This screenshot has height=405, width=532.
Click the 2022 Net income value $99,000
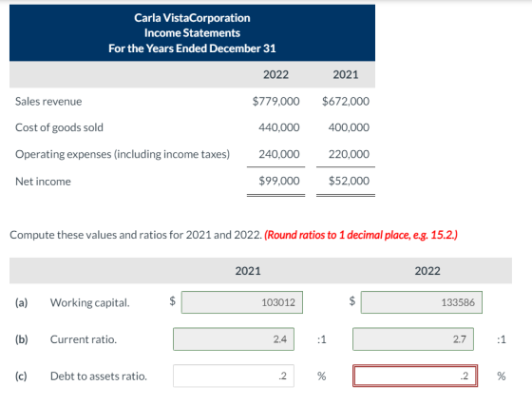[279, 181]
